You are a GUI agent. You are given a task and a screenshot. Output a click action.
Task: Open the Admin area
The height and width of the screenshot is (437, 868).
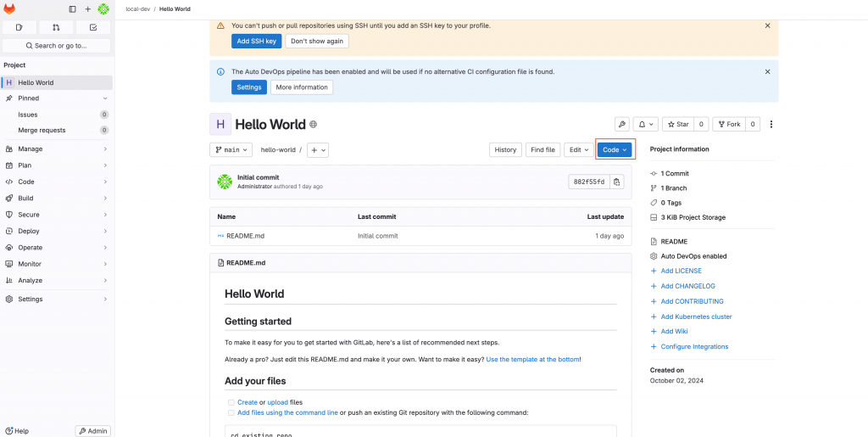93,431
